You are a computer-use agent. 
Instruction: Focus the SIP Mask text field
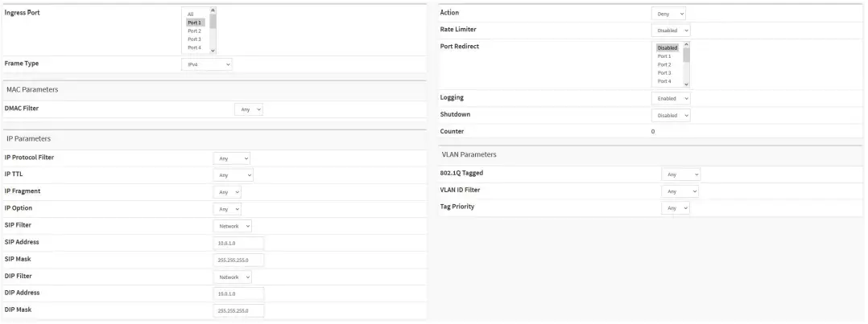click(x=238, y=260)
